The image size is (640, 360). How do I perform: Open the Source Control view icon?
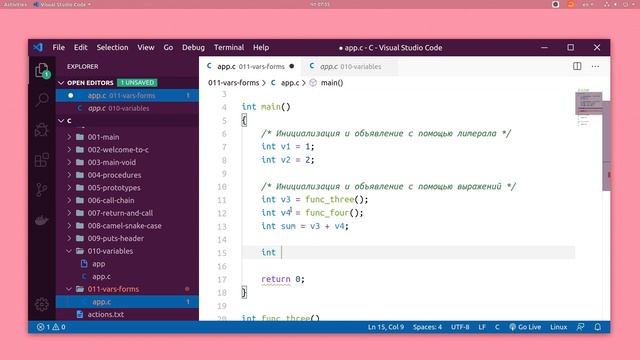pyautogui.click(x=42, y=190)
